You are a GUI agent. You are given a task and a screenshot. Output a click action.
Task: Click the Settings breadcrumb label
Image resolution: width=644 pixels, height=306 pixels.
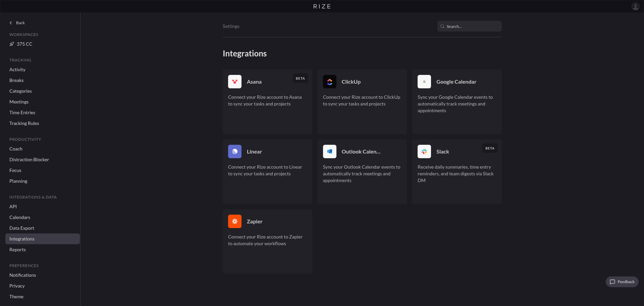[231, 26]
